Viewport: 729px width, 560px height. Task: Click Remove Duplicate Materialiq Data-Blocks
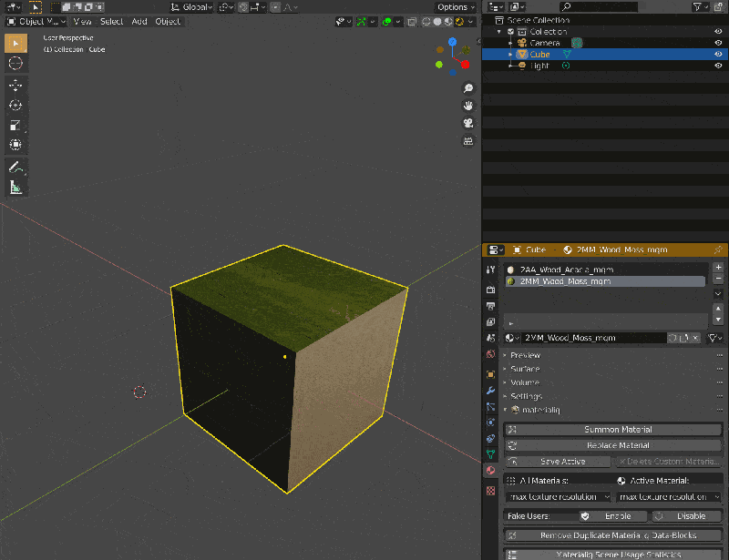(613, 535)
